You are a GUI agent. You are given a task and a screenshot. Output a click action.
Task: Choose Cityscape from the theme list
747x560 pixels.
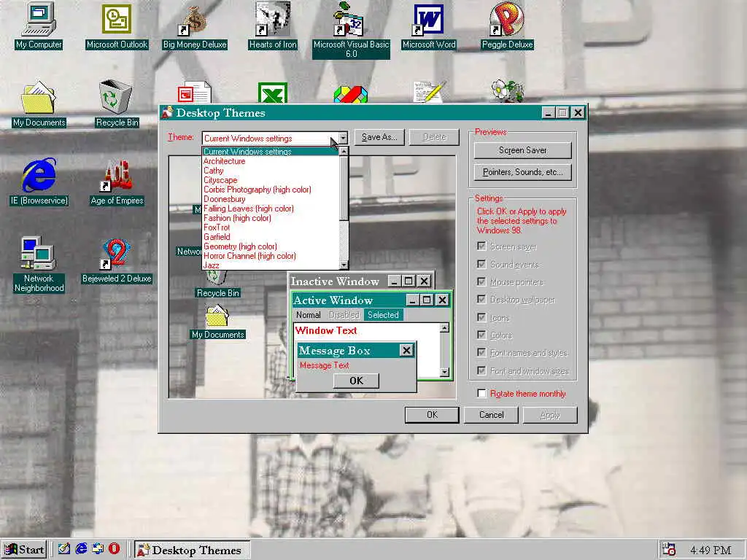(x=271, y=180)
